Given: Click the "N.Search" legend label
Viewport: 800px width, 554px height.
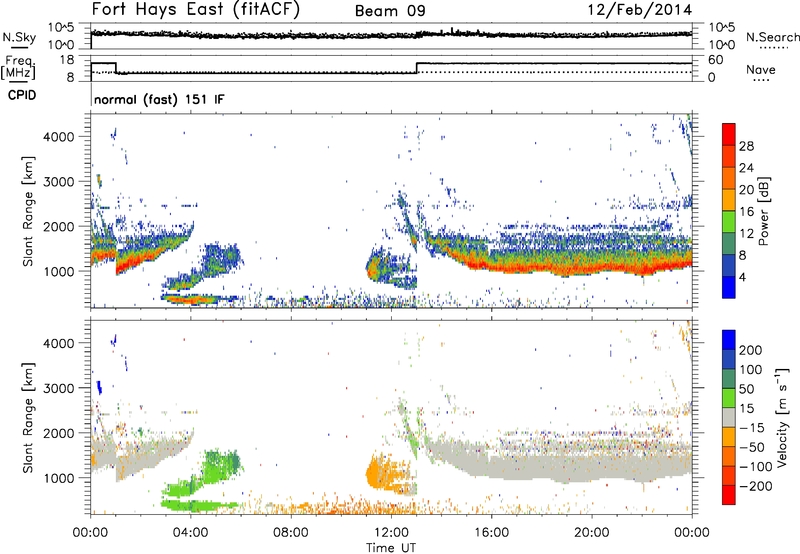Looking at the screenshot, I should (772, 37).
